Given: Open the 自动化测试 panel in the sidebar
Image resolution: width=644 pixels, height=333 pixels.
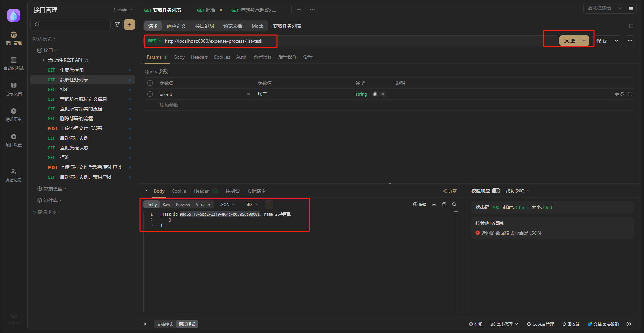Looking at the screenshot, I should click(13, 64).
